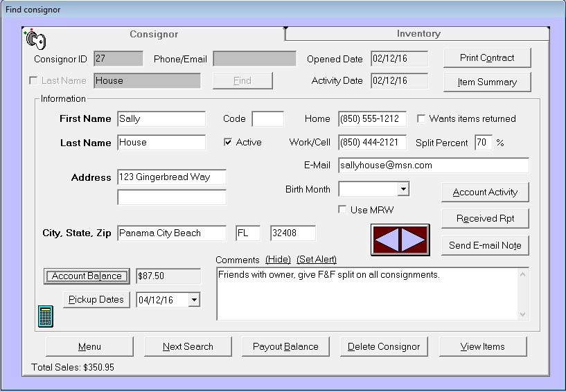Click the Pickup Dates button

96,300
